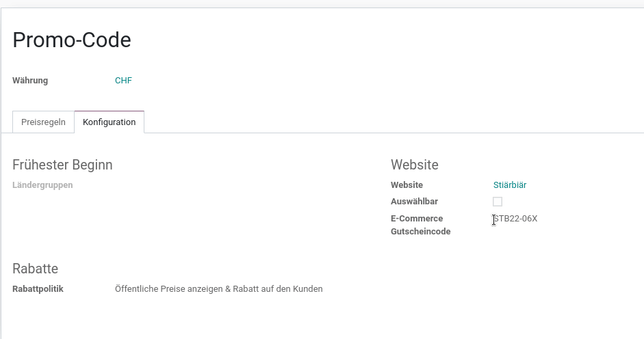
Task: Click the Währung field label
Action: (30, 81)
